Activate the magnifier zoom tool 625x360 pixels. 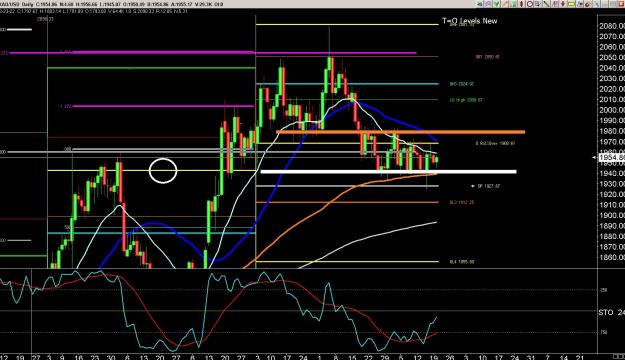(x=488, y=4)
